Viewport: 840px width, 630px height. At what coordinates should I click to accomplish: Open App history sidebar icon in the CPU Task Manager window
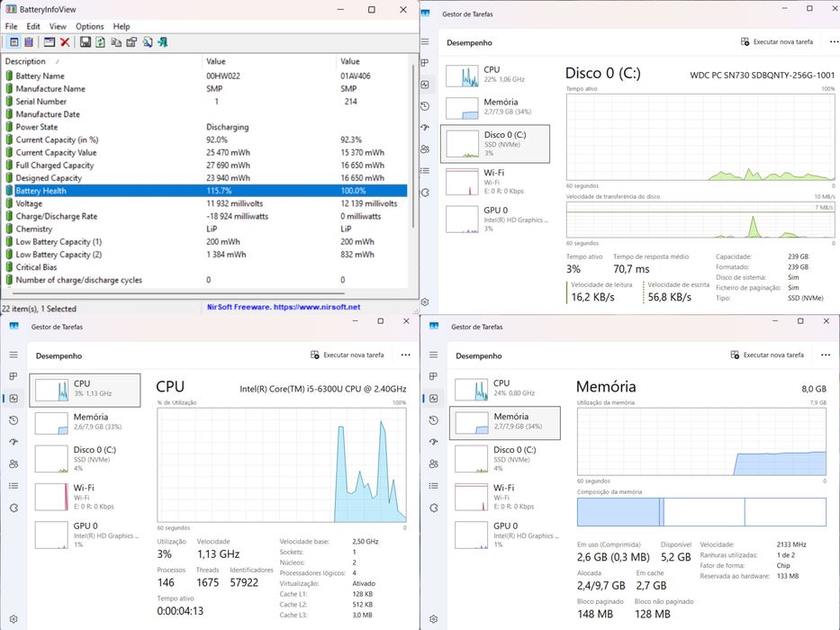[x=14, y=420]
